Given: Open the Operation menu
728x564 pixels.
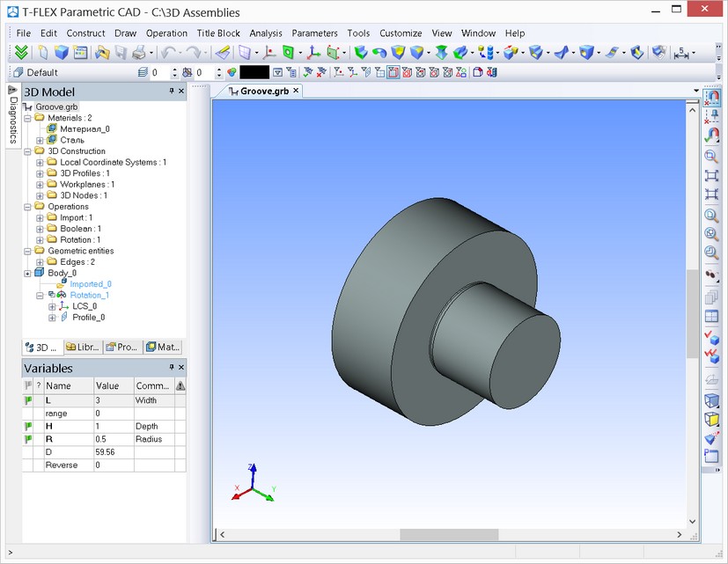Looking at the screenshot, I should point(166,33).
